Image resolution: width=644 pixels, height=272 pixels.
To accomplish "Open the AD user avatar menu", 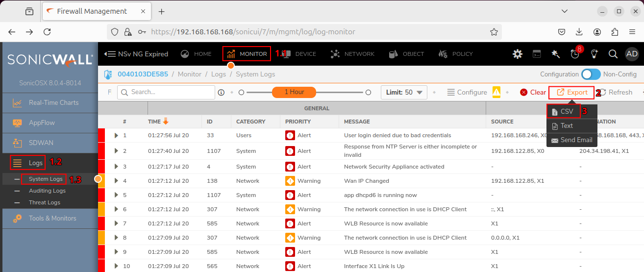I will tap(632, 54).
